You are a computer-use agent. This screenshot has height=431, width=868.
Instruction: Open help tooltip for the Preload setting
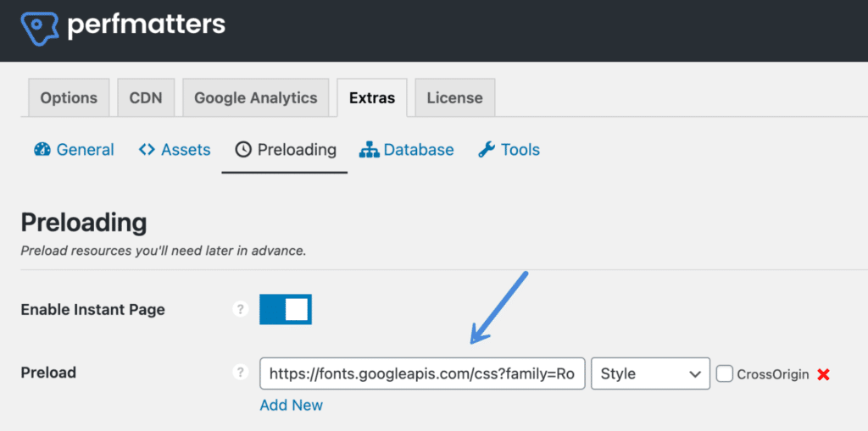coord(240,373)
